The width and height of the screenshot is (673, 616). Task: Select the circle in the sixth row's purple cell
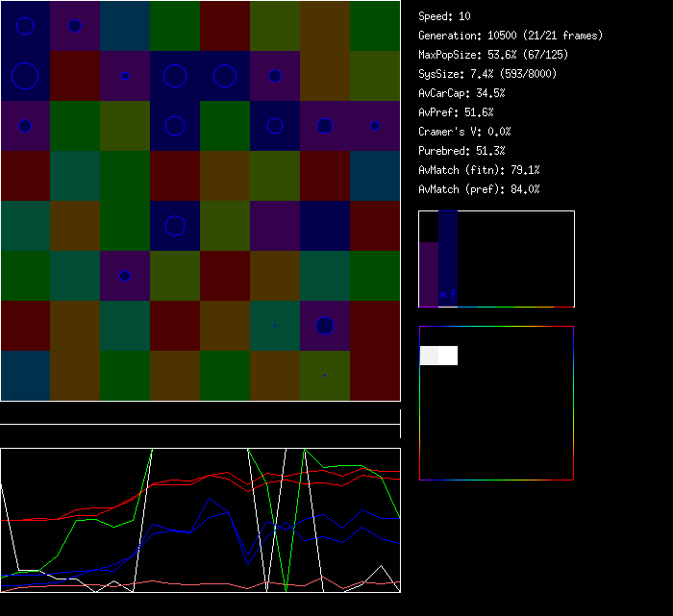click(124, 276)
